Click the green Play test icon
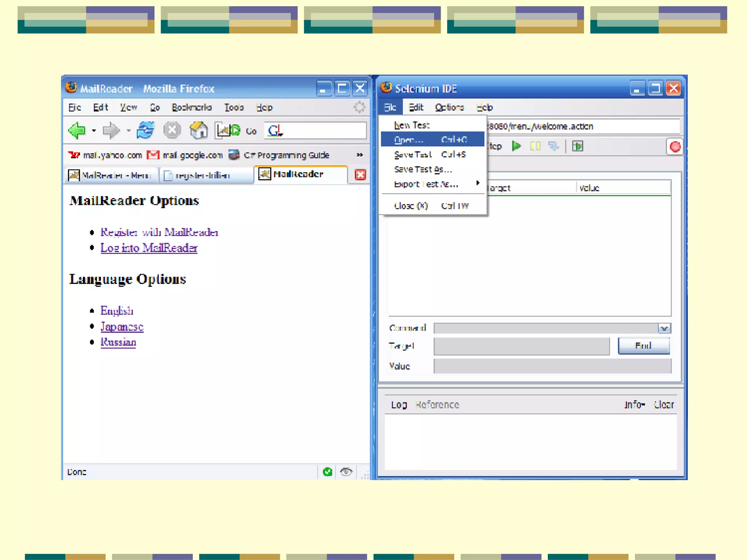The width and height of the screenshot is (747, 560). (516, 146)
